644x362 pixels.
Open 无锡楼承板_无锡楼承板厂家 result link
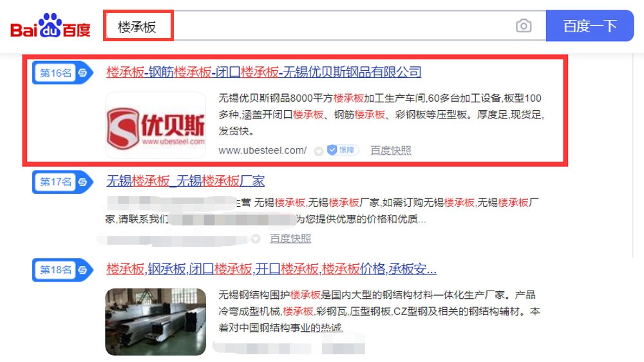coord(185,181)
